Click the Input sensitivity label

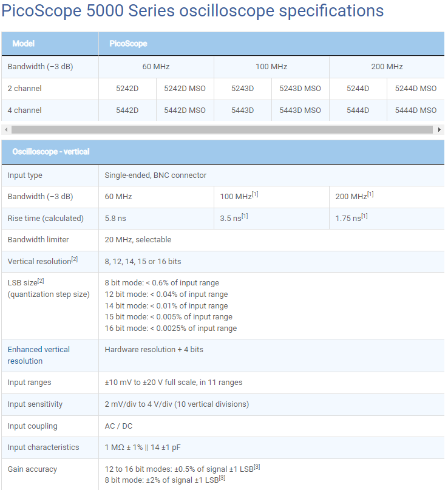tap(35, 404)
